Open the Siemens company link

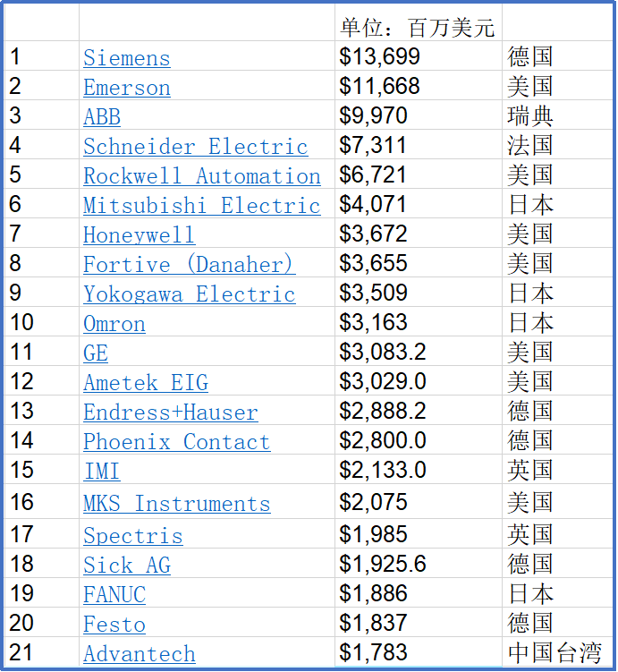[126, 58]
